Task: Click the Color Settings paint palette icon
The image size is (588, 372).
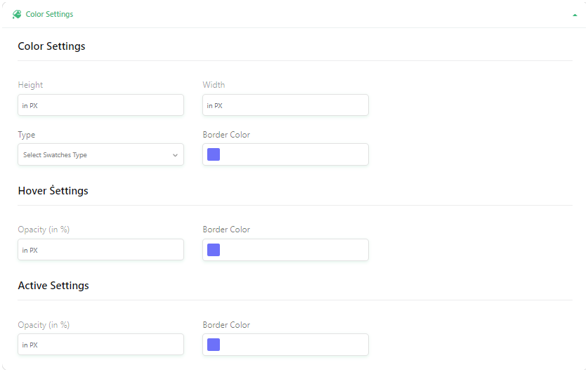Action: point(17,14)
